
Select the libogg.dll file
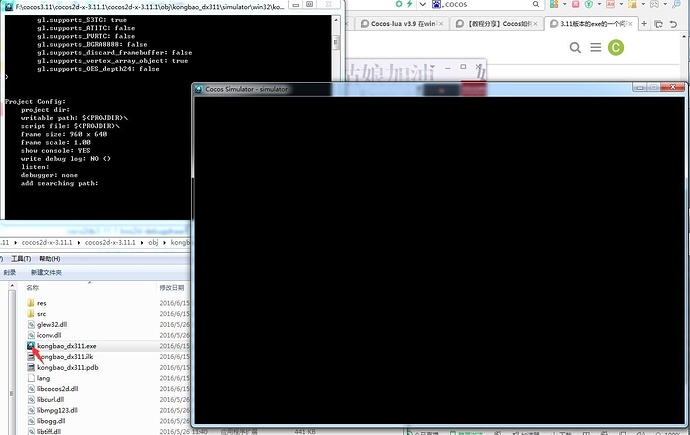[x=51, y=421]
